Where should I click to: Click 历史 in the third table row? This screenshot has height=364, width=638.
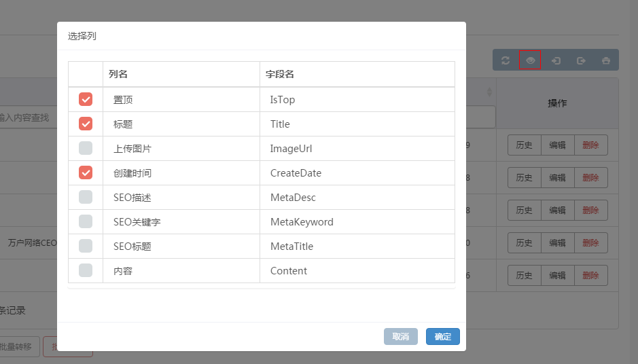524,211
